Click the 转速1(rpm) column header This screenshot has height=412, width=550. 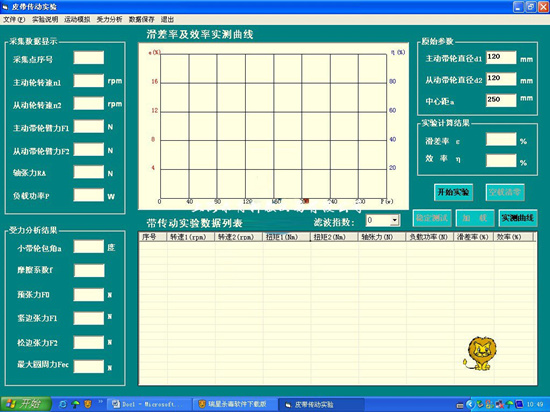click(x=190, y=237)
